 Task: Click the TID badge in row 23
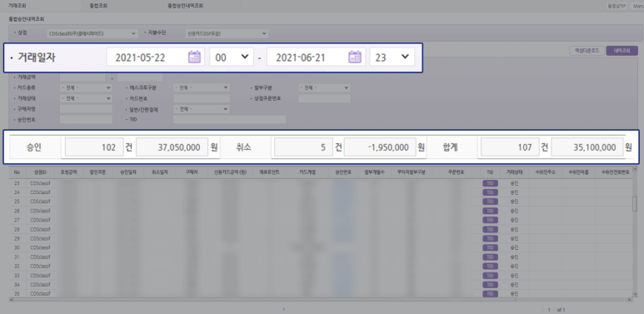tap(490, 183)
